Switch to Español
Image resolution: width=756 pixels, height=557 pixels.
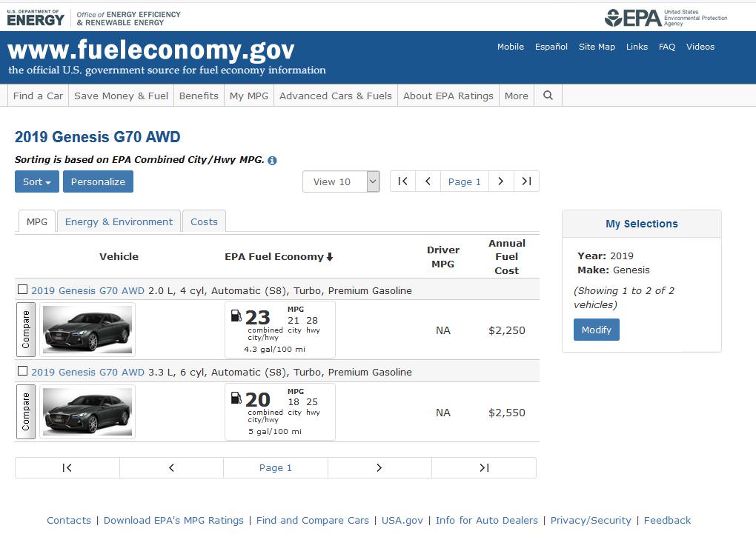[551, 47]
